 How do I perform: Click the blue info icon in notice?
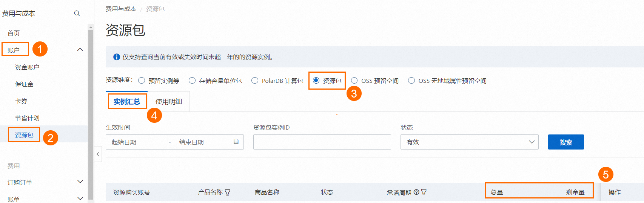pyautogui.click(x=117, y=57)
